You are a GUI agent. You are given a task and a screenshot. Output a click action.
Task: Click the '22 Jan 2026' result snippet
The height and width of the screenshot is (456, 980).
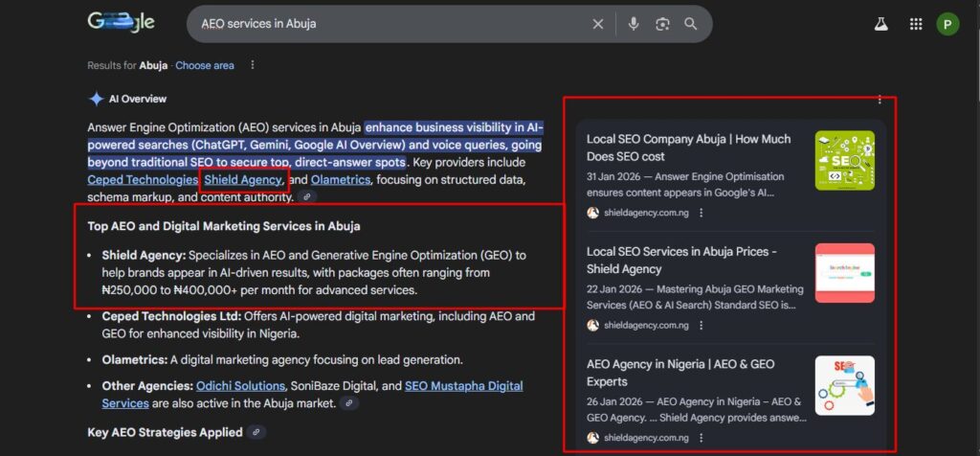(x=695, y=297)
